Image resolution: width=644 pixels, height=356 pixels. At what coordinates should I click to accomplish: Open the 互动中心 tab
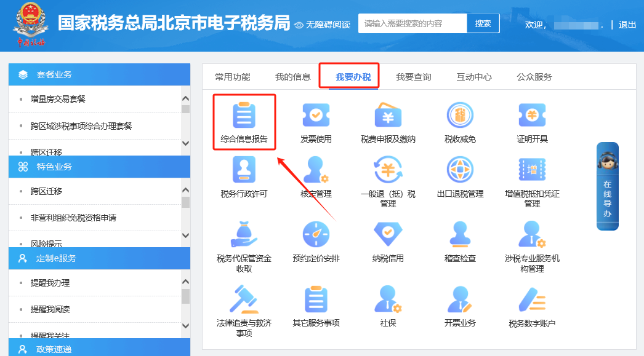click(474, 77)
